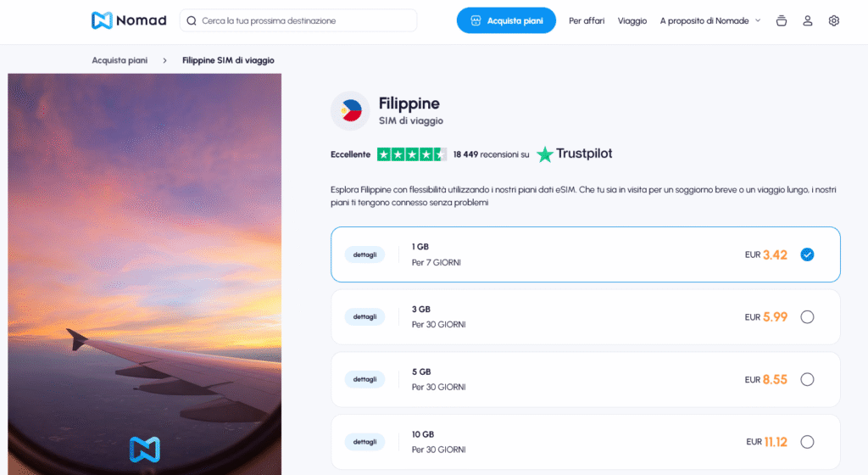Open the user account profile icon
The width and height of the screenshot is (868, 475).
click(808, 20)
